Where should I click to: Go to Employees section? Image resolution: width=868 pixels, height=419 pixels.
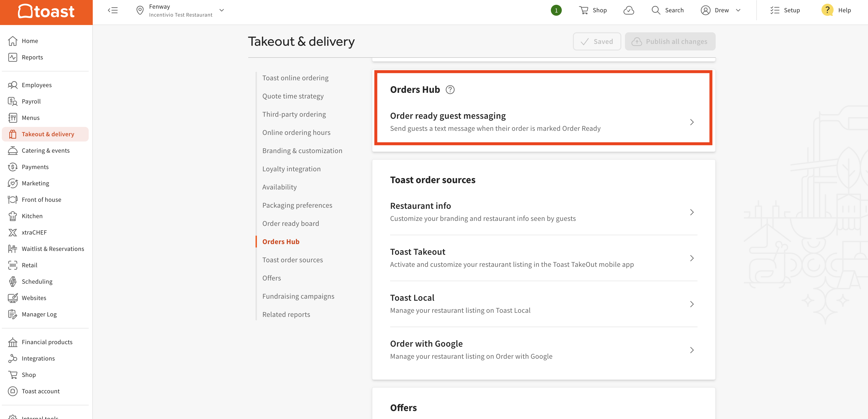point(45,85)
